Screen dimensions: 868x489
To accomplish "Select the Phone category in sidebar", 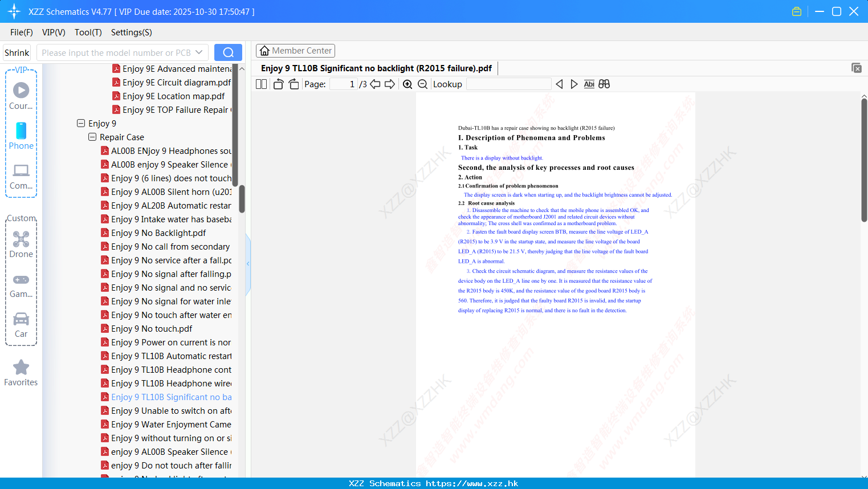I will point(21,136).
